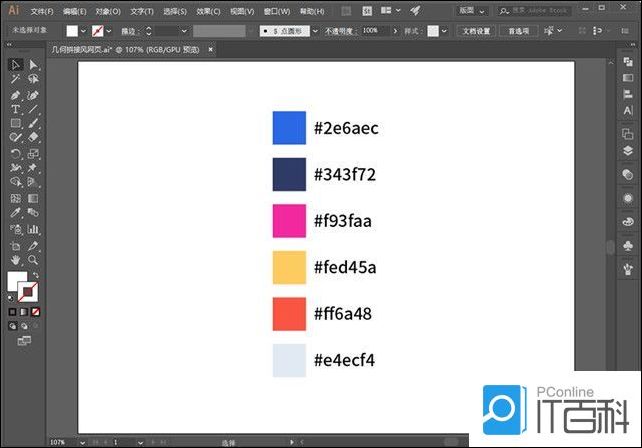Change screen mode button
The image size is (642, 448).
click(24, 341)
